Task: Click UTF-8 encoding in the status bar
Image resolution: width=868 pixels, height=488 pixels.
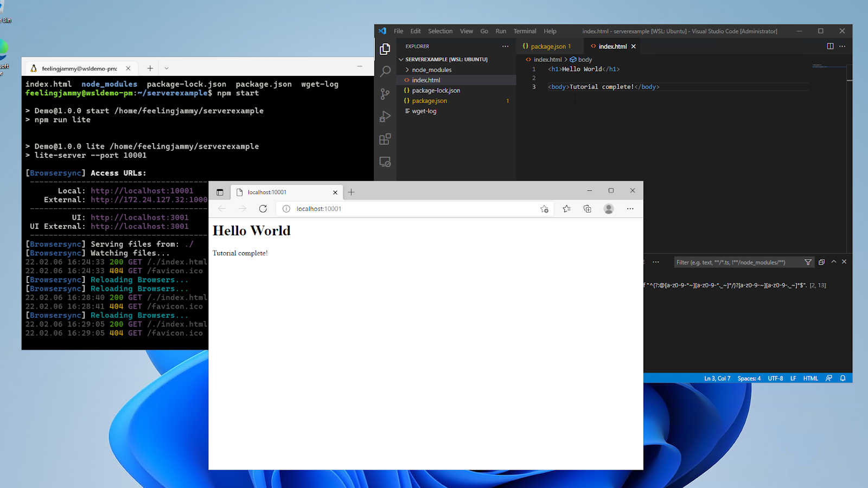Action: tap(776, 378)
